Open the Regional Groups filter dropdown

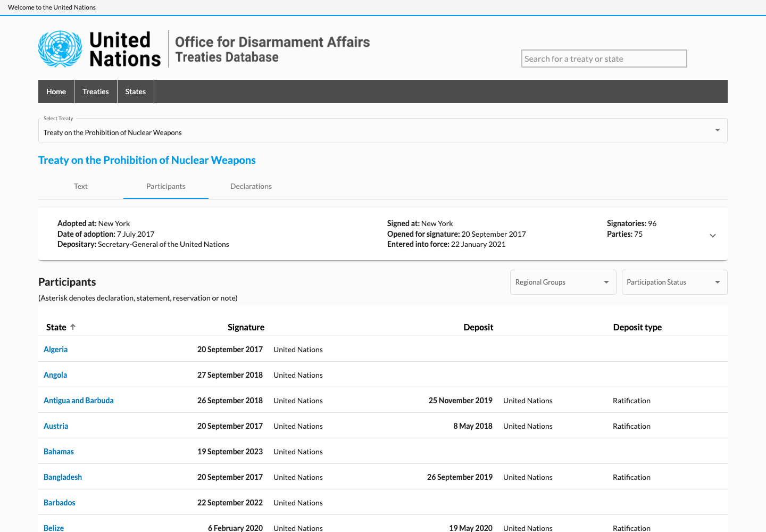[563, 282]
